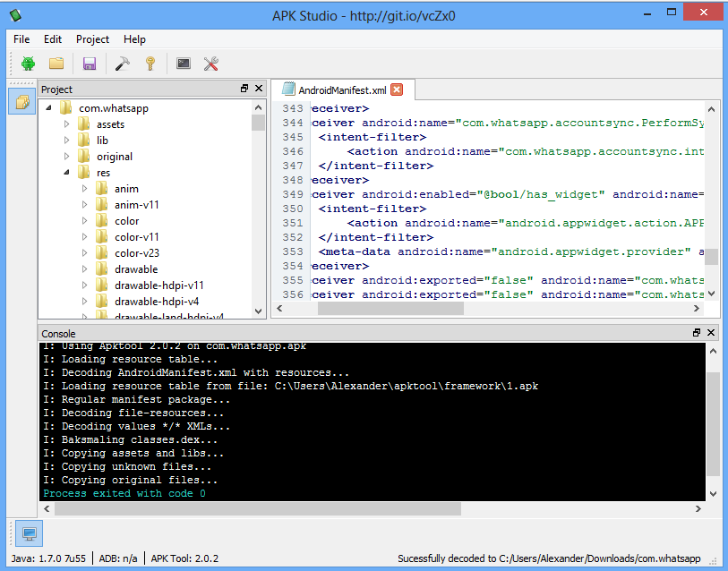728x571 pixels.
Task: Expand the original folder
Action: tap(66, 157)
